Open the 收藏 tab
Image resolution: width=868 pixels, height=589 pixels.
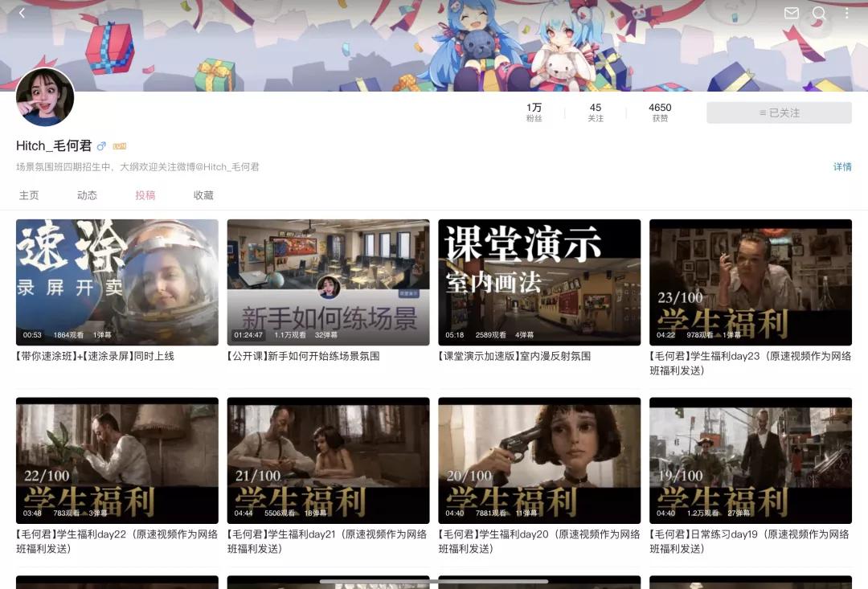(203, 194)
